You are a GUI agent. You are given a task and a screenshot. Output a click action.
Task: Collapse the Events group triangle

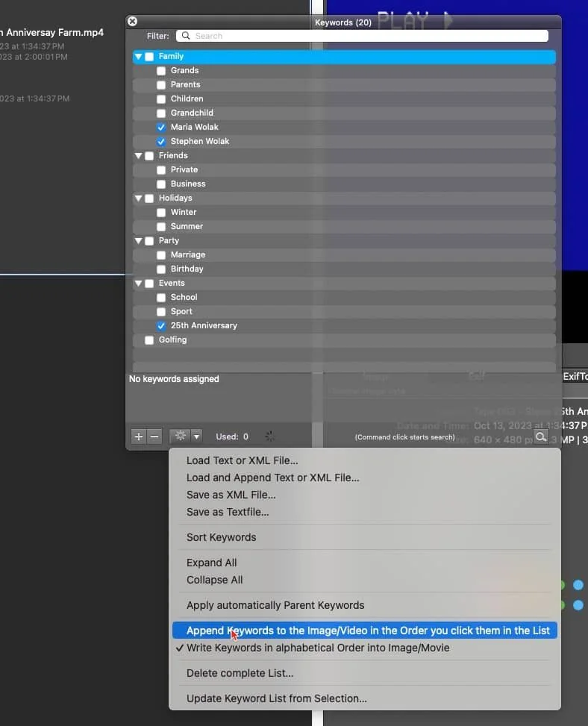(x=139, y=284)
